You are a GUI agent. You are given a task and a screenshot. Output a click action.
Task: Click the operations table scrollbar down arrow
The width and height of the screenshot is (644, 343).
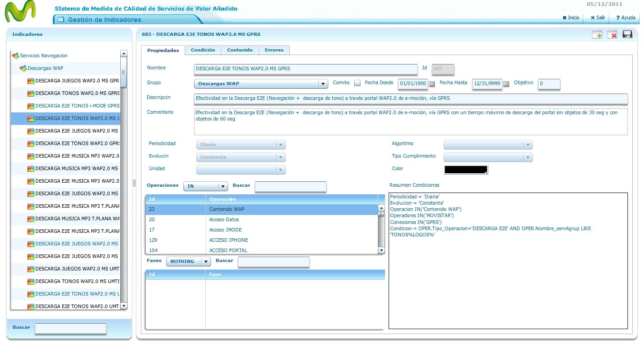381,250
